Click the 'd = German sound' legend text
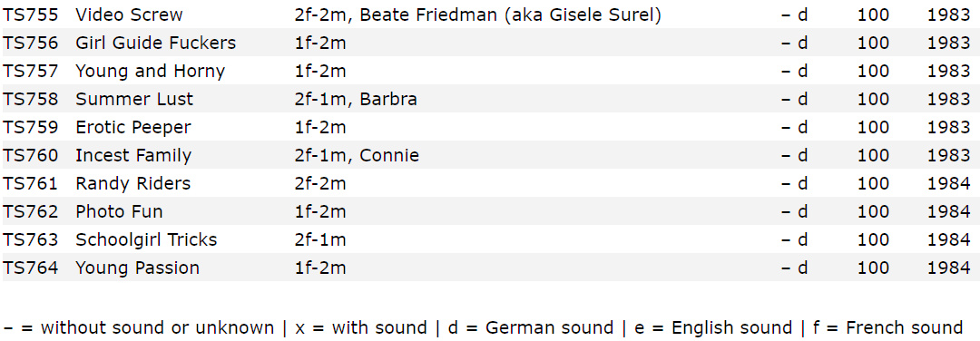 tap(531, 328)
